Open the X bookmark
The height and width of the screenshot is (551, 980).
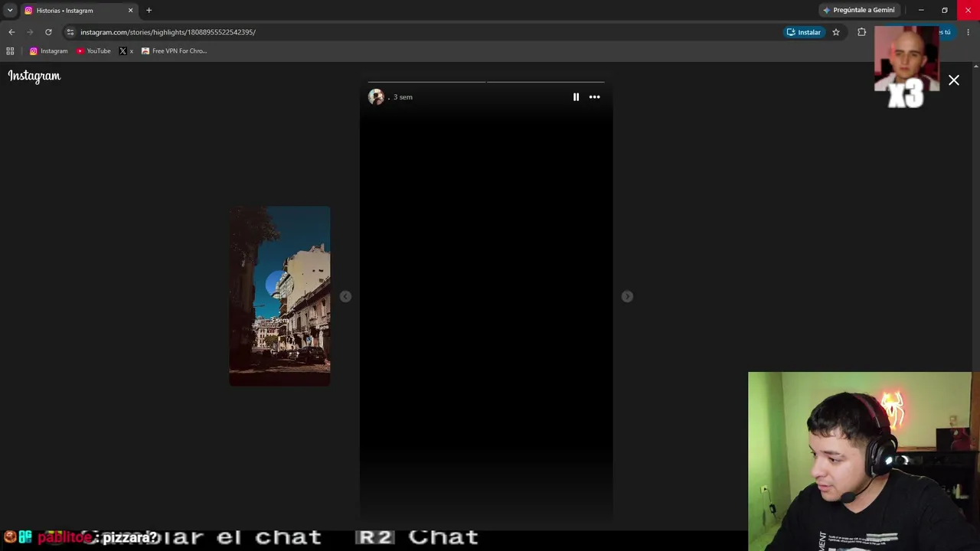126,51
